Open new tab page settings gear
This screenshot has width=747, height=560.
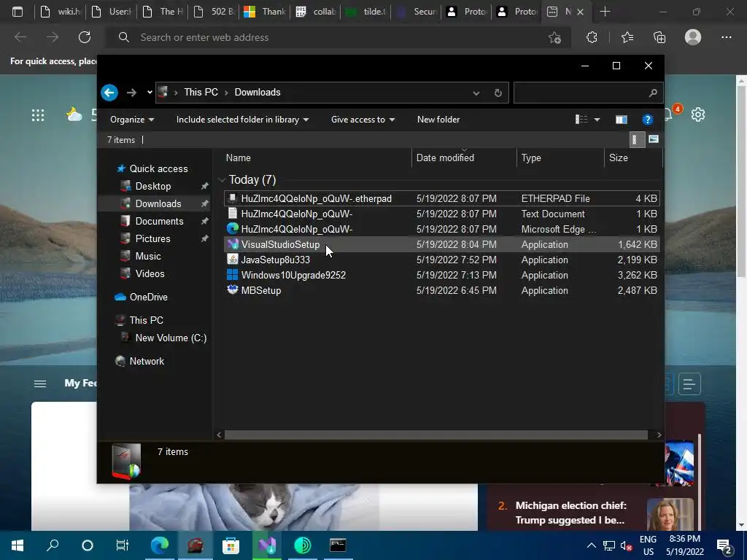pos(698,114)
